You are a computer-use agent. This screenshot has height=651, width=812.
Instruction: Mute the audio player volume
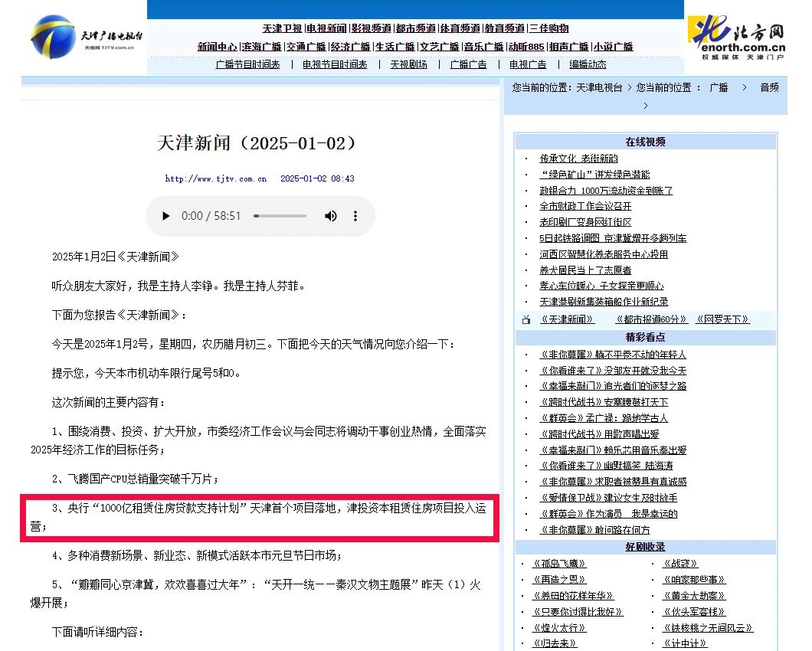(330, 216)
